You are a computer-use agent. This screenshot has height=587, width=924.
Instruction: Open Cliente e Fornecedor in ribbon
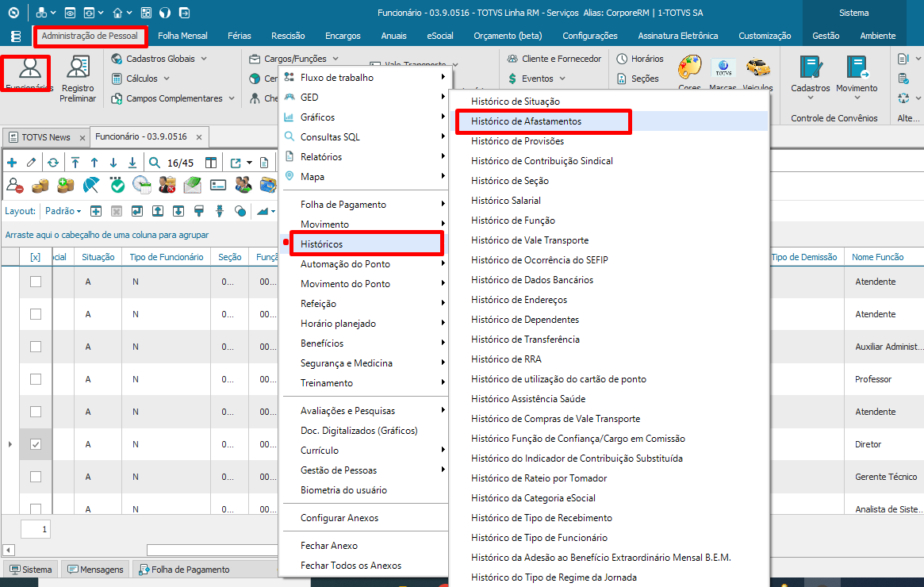coord(554,59)
